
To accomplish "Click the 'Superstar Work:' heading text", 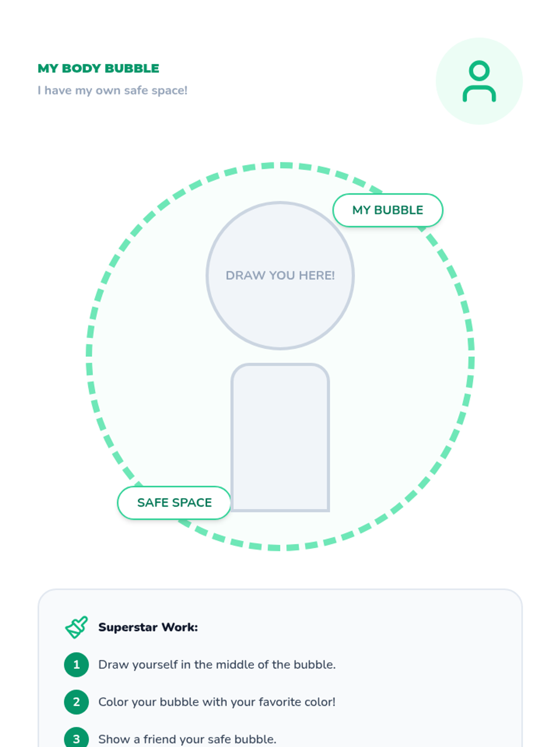I will click(x=148, y=627).
